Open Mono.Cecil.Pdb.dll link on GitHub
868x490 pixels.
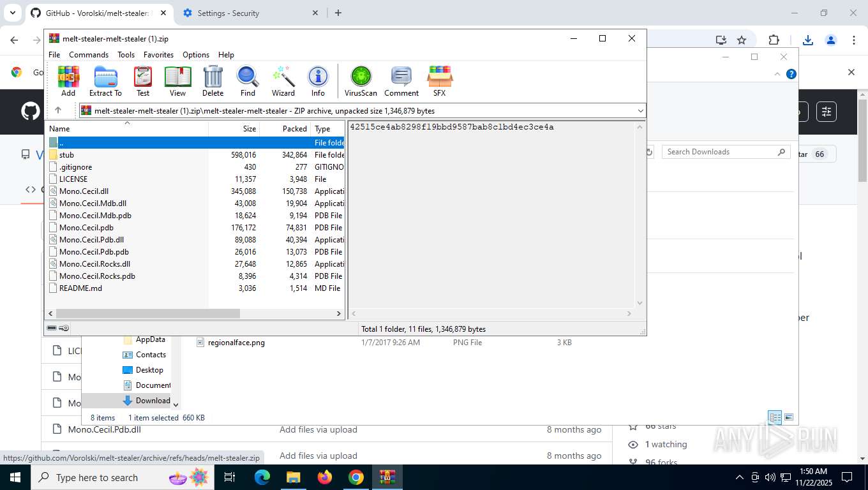pyautogui.click(x=105, y=429)
